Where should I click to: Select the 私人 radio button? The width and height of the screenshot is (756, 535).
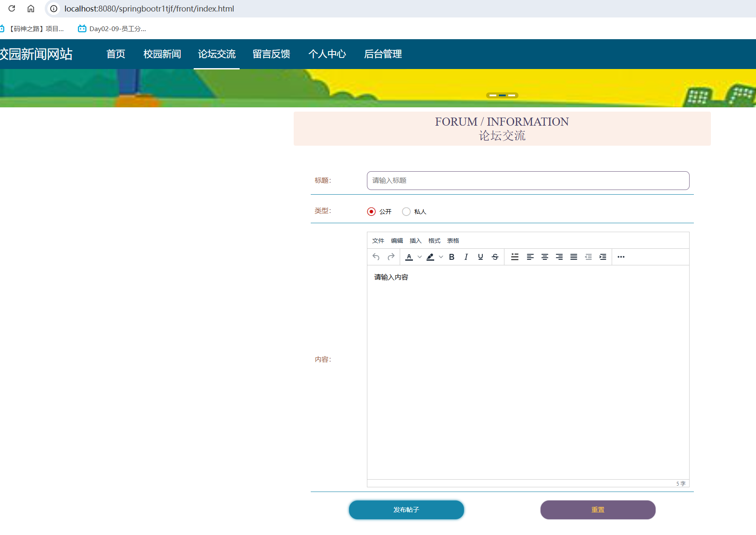tap(406, 211)
